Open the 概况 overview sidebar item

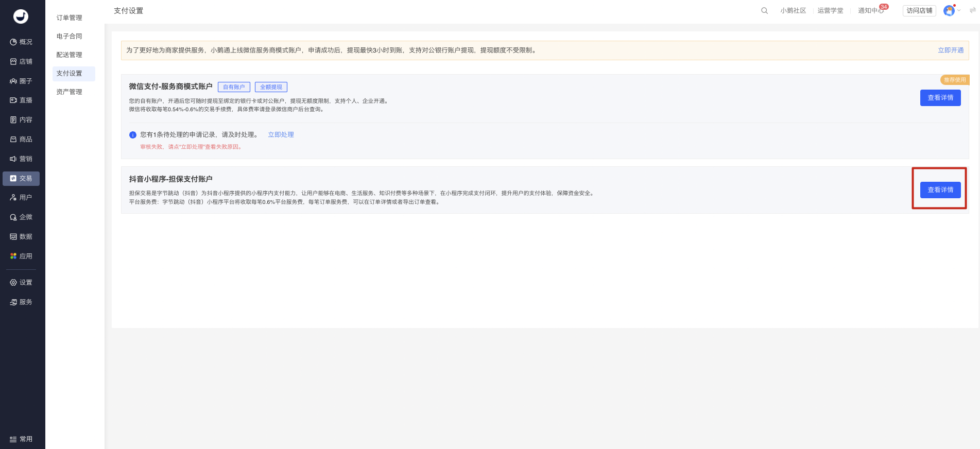coord(21,42)
